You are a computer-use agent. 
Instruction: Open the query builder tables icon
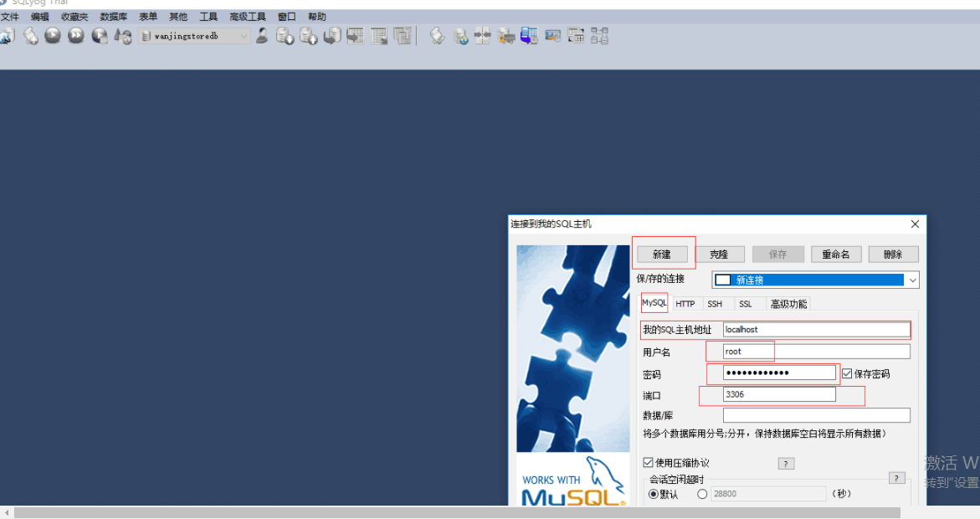pyautogui.click(x=576, y=36)
